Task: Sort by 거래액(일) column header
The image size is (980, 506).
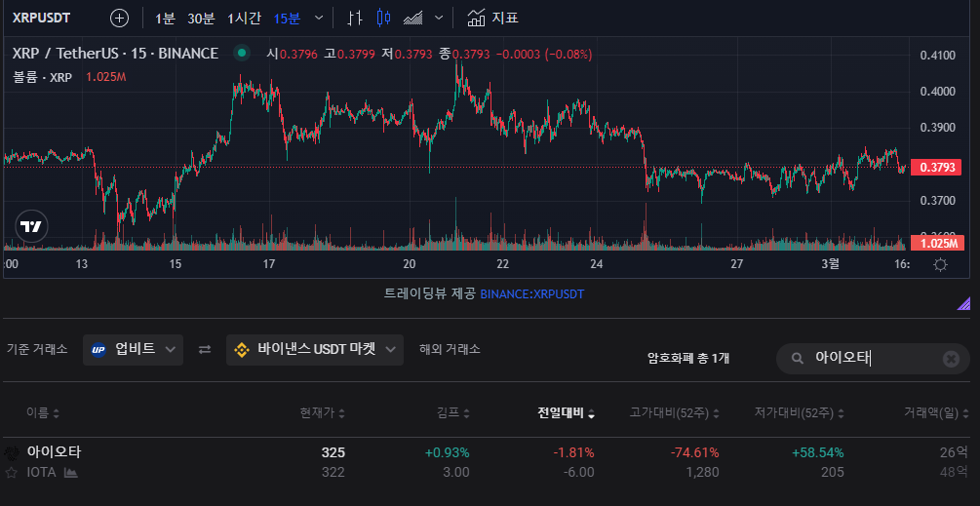Action: [x=935, y=413]
